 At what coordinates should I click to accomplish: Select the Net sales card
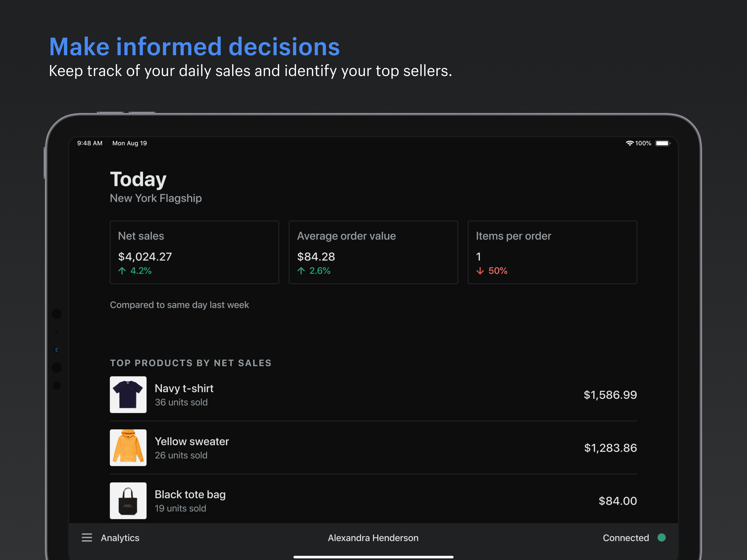(194, 252)
